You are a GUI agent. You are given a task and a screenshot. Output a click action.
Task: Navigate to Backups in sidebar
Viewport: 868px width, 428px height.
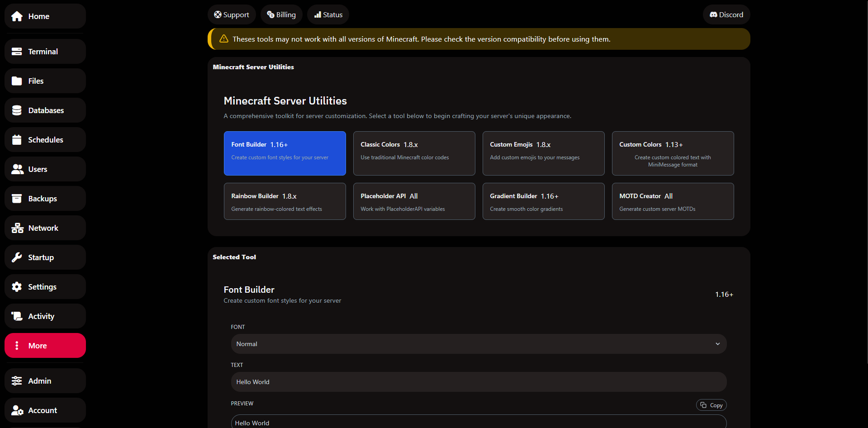click(x=45, y=199)
